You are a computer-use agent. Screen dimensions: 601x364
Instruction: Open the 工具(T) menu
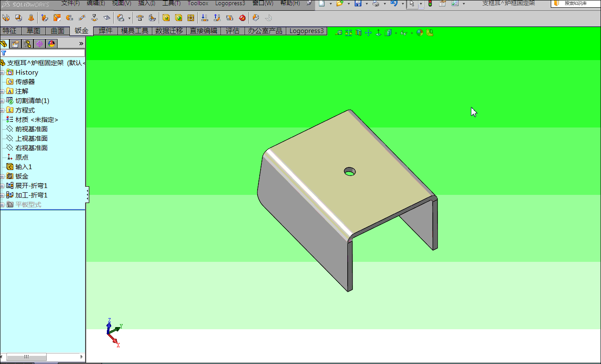[x=171, y=3]
